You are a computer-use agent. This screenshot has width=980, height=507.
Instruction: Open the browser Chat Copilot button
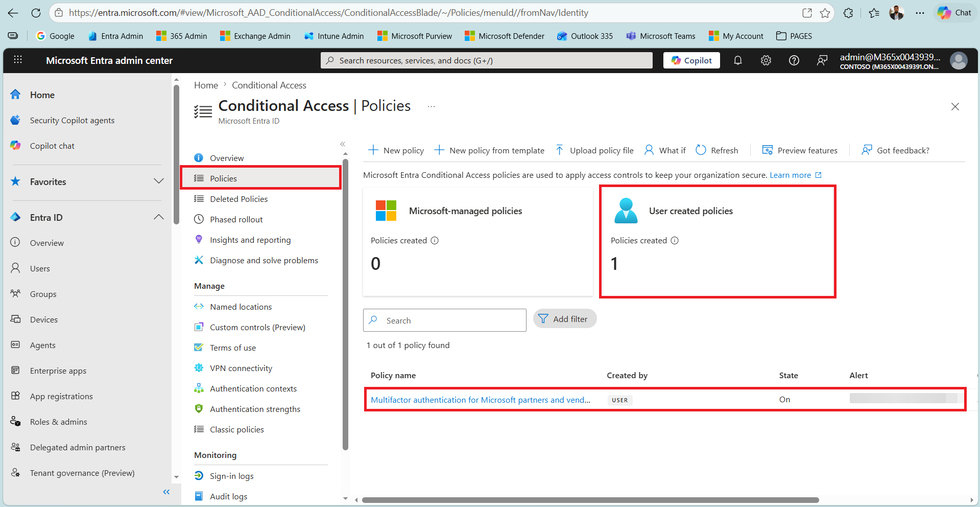(955, 13)
